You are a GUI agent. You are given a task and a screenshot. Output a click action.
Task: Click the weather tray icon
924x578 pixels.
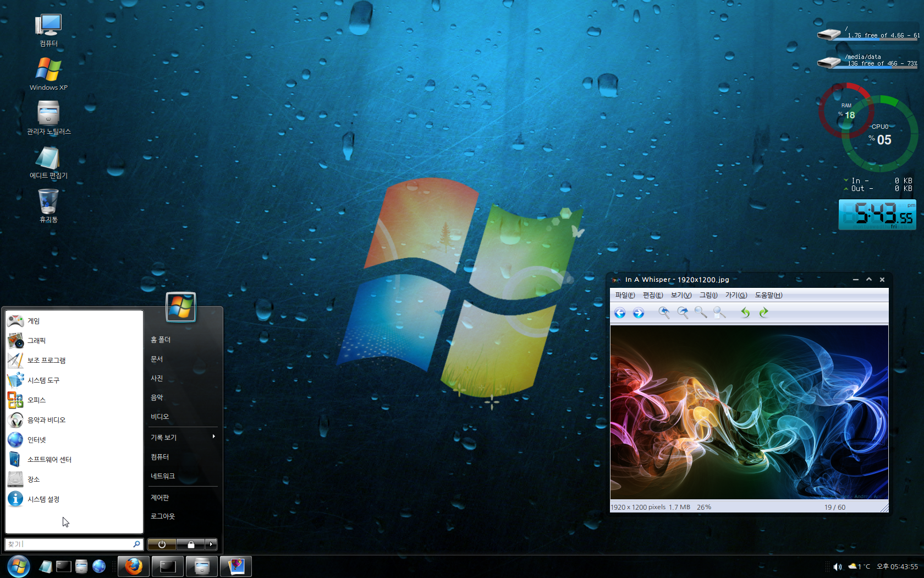[853, 566]
